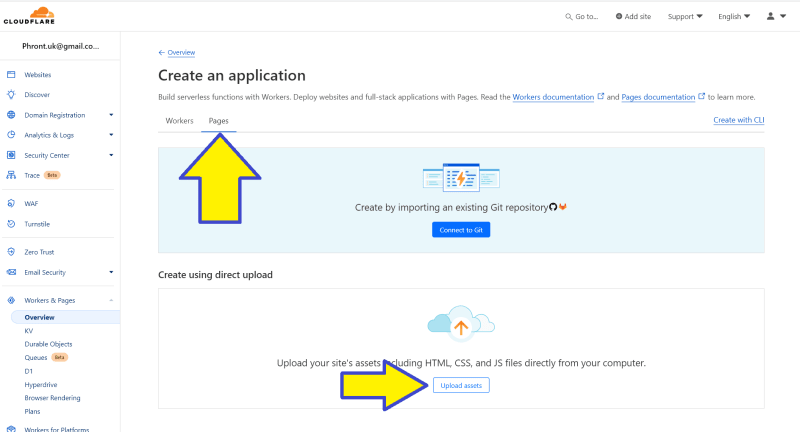Expand the Analytics & Logs submenu arrow
This screenshot has height=432, width=800.
111,135
